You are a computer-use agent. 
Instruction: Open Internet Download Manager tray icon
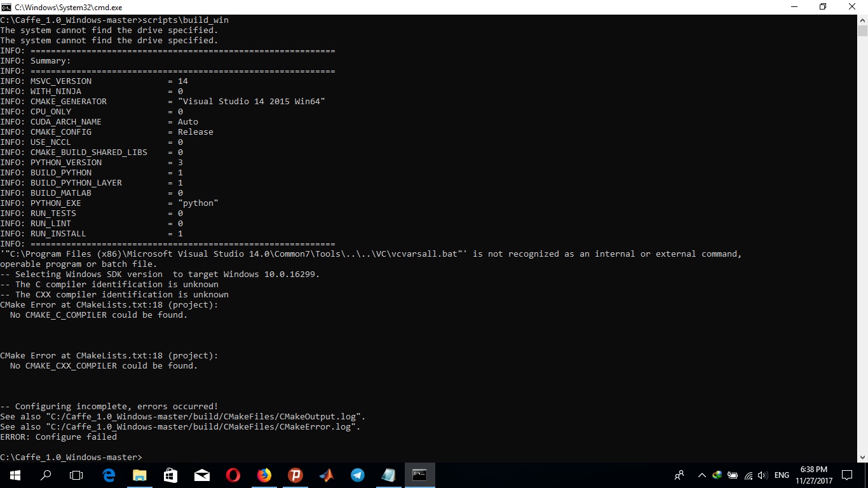(x=717, y=475)
